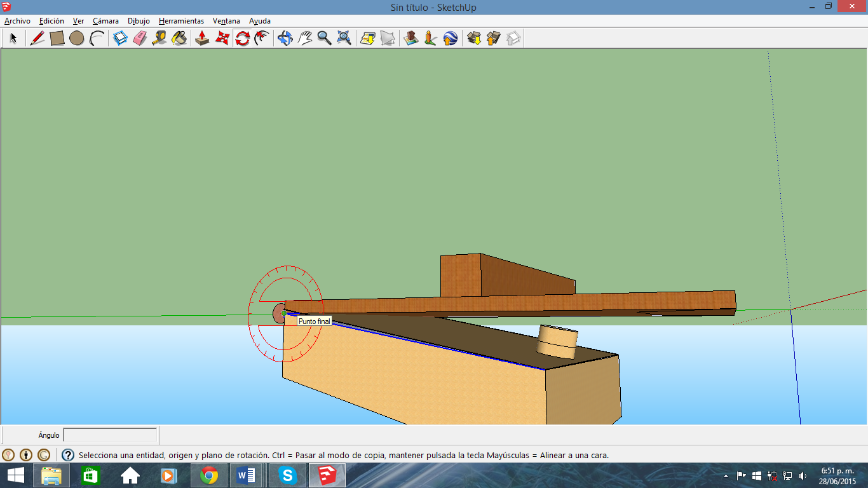Image resolution: width=868 pixels, height=488 pixels.
Task: Select the Tape Measure tool
Action: [159, 38]
